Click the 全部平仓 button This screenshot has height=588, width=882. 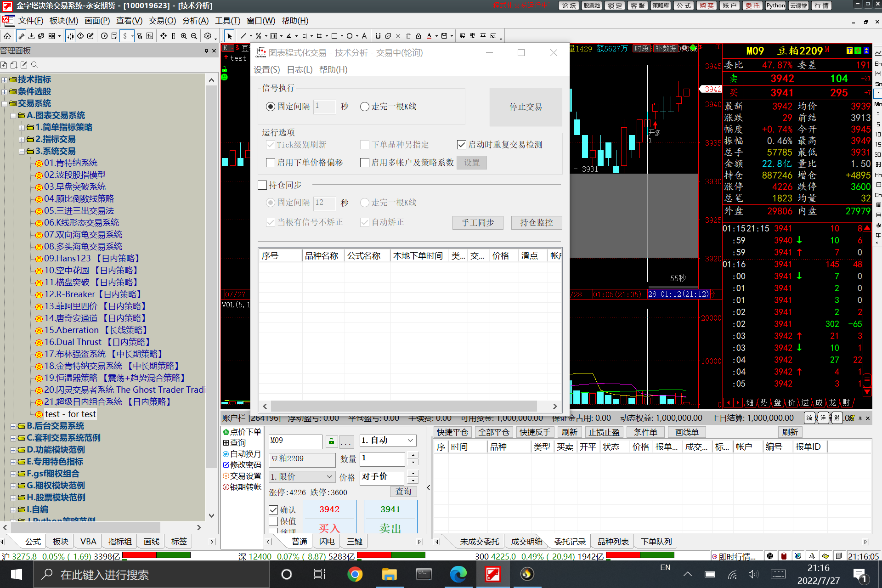(493, 432)
